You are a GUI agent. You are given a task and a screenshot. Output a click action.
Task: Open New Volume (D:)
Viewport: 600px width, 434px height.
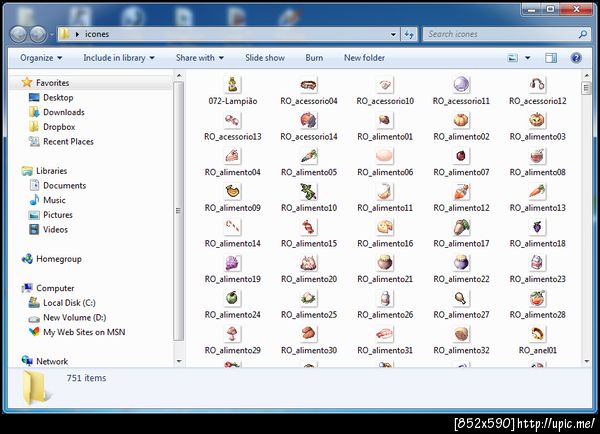pos(74,318)
